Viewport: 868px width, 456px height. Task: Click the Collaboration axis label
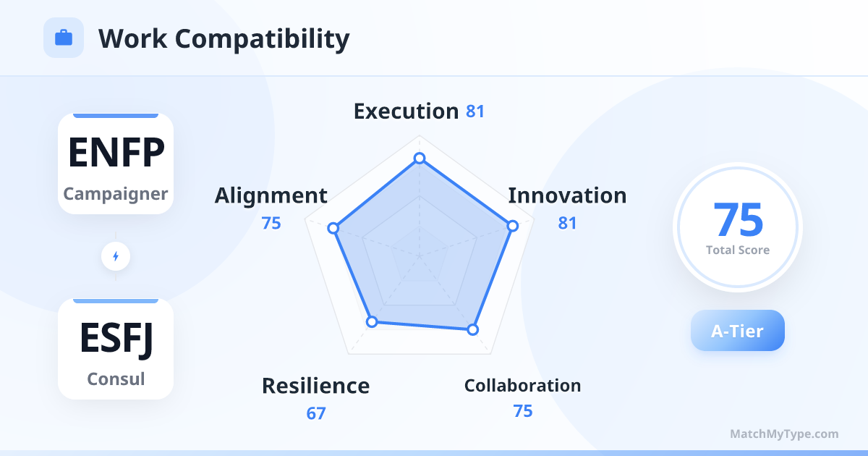tap(522, 385)
